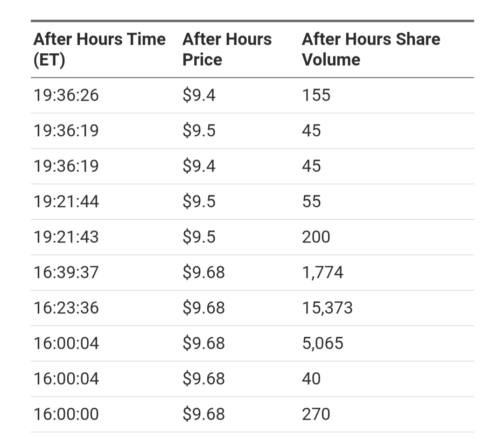Viewport: 504px width, 446px height.
Task: Click the $9.68 price in 16:00:00 row
Action: 203,414
